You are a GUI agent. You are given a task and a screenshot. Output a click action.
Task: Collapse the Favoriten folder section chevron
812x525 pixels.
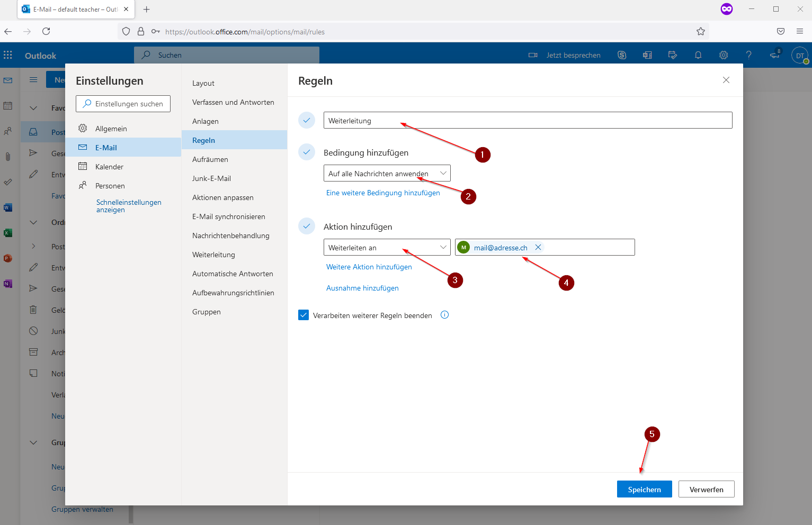pos(33,108)
